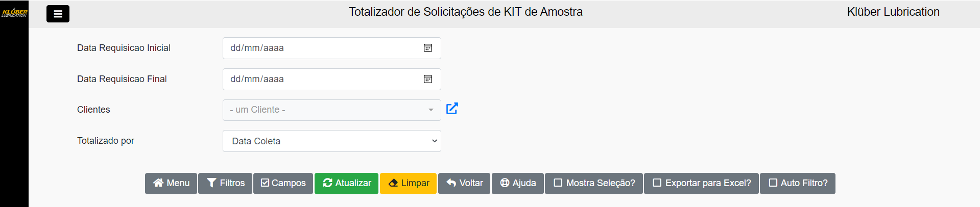
Task: Toggle the Campos checkbox button
Action: pyautogui.click(x=283, y=183)
